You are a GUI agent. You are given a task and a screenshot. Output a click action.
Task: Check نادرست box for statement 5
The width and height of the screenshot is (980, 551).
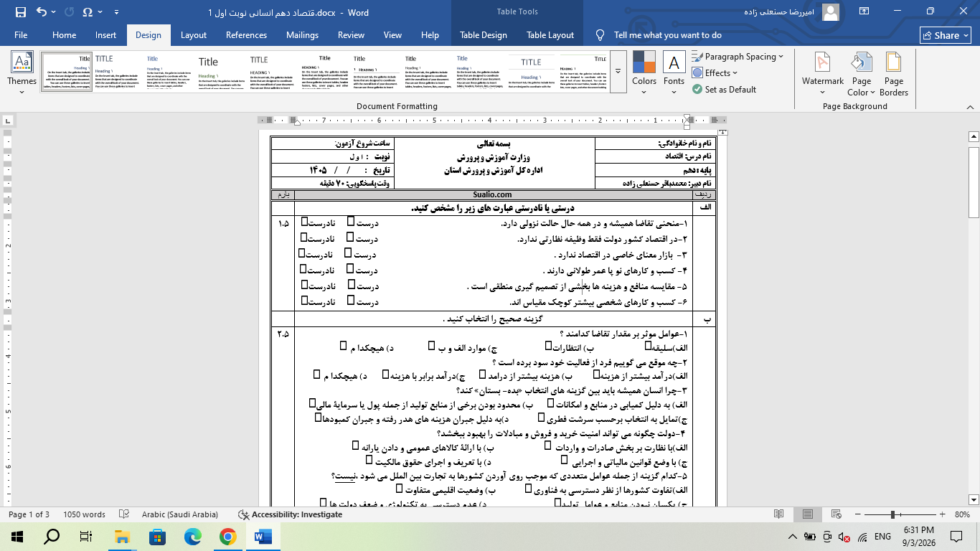click(x=305, y=285)
